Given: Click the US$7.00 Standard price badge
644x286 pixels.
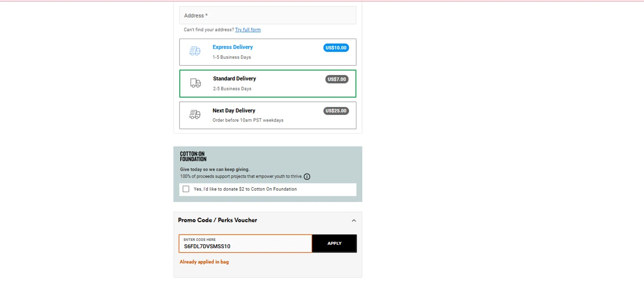Looking at the screenshot, I should [337, 79].
